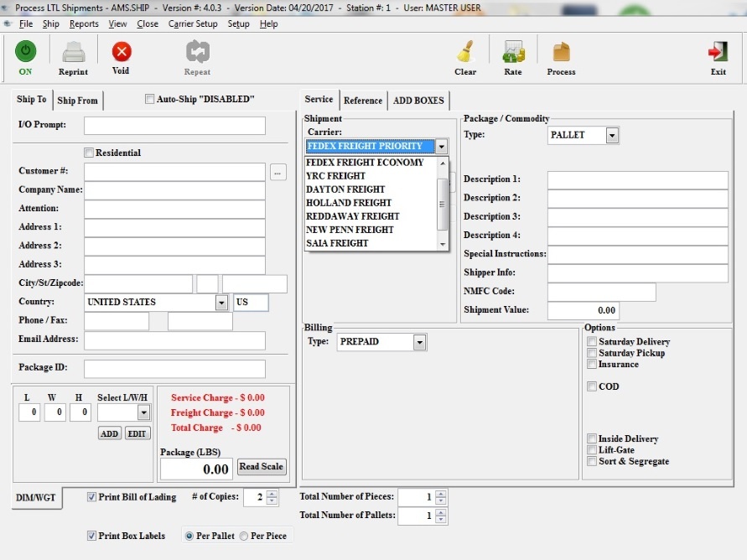Click the EDIT dimensions button
This screenshot has width=747, height=560.
137,433
